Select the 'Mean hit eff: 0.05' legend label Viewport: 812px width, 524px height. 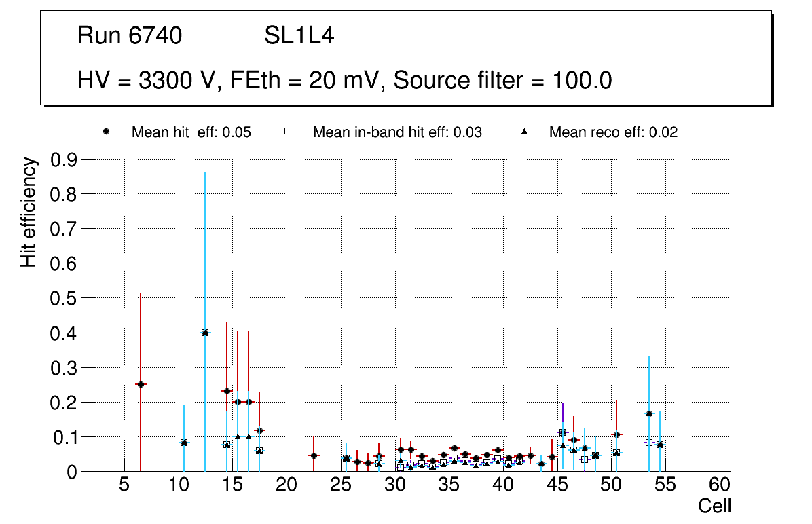pos(191,132)
